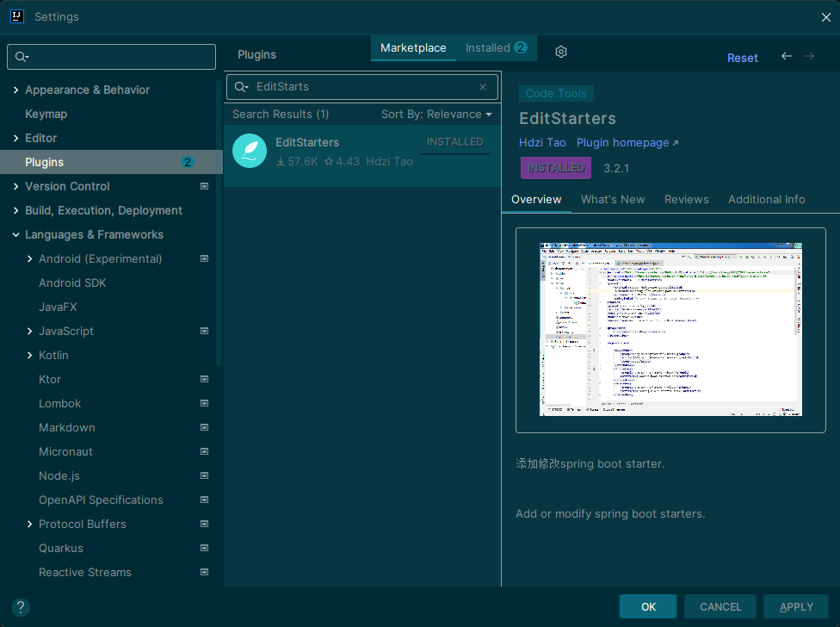
Task: Click the star rating icon for EditStarters
Action: [329, 161]
